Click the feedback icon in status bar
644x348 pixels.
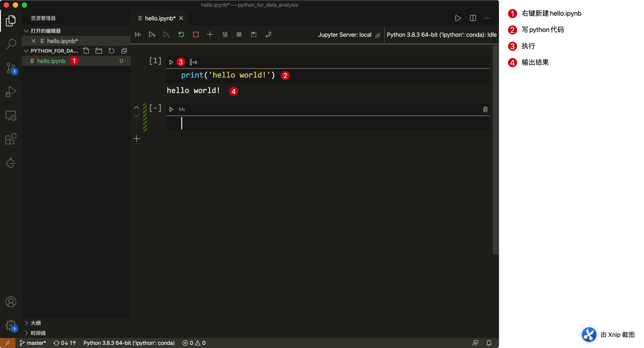pyautogui.click(x=475, y=343)
